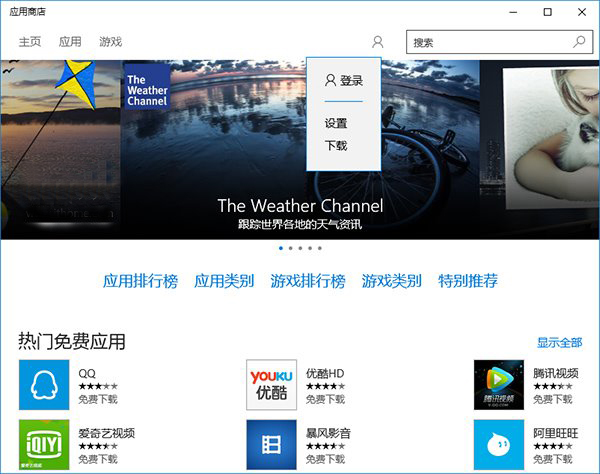Click 免费下载 under 阿里旺旺
The width and height of the screenshot is (600, 474).
click(553, 459)
